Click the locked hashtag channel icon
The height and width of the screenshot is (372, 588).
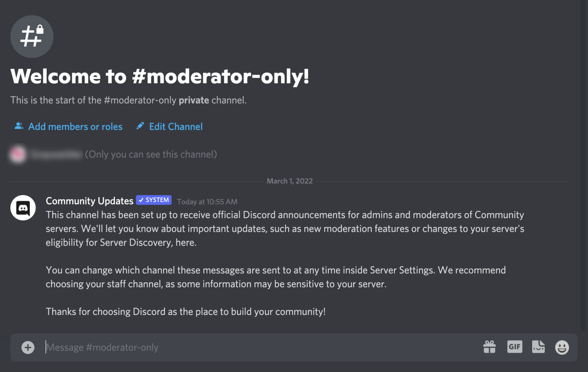32,36
